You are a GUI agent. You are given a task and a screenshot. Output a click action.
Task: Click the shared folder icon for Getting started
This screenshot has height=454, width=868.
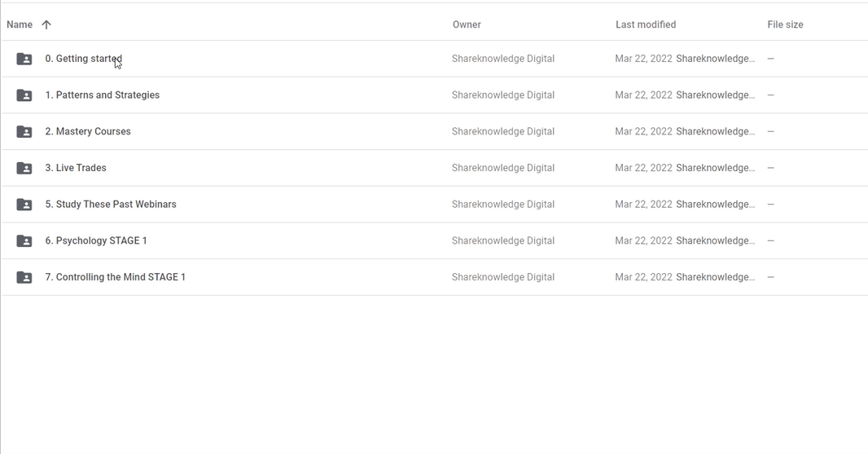pyautogui.click(x=24, y=59)
